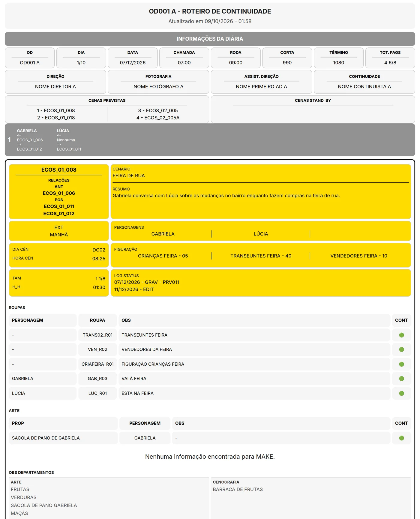
Task: Click log entry 11/12/2026 - EDIT
Action: click(134, 289)
